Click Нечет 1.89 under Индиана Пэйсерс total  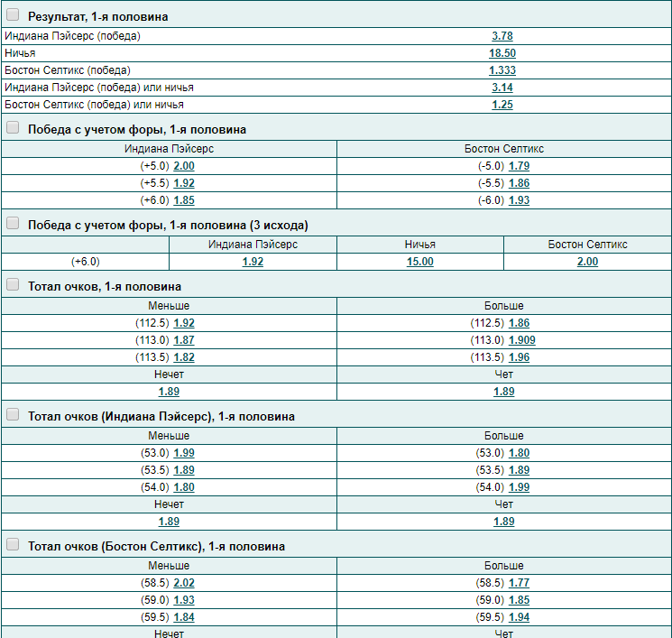tap(169, 522)
